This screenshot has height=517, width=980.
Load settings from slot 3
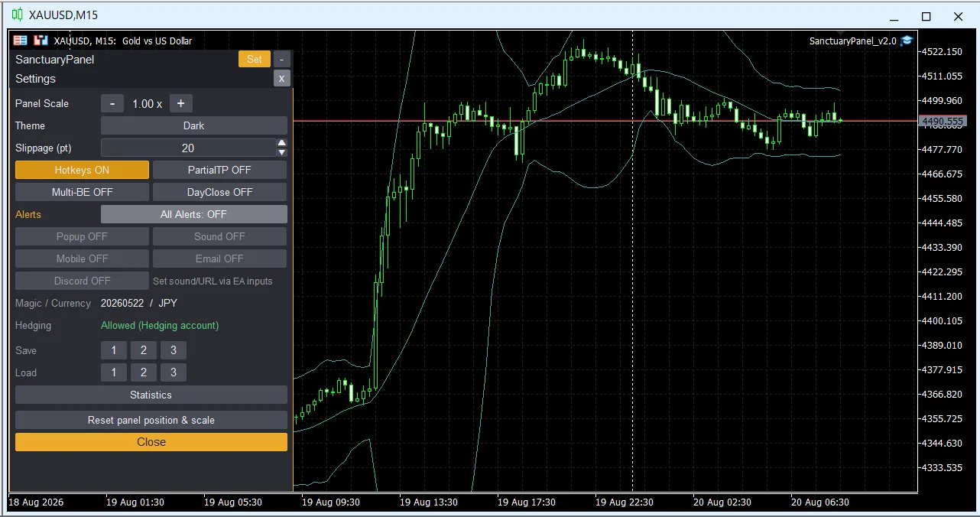coord(174,372)
